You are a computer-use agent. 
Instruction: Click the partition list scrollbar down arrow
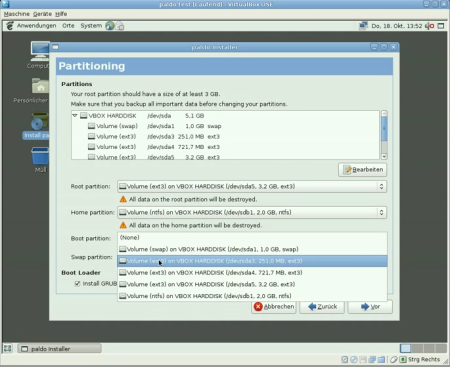tap(384, 156)
